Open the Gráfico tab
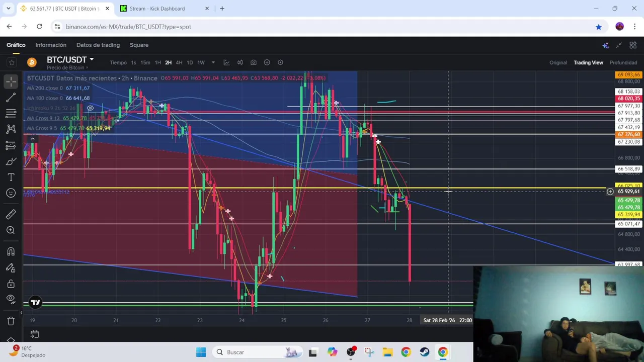This screenshot has width=644, height=362. [16, 45]
